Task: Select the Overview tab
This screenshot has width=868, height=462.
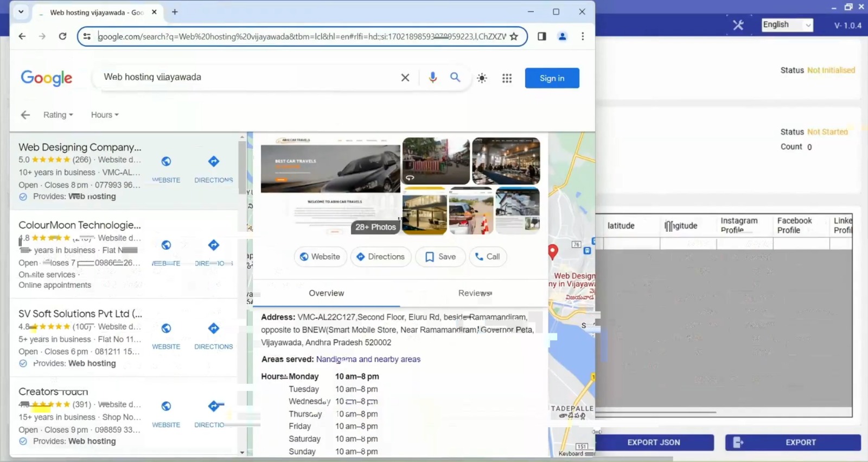Action: pos(326,293)
